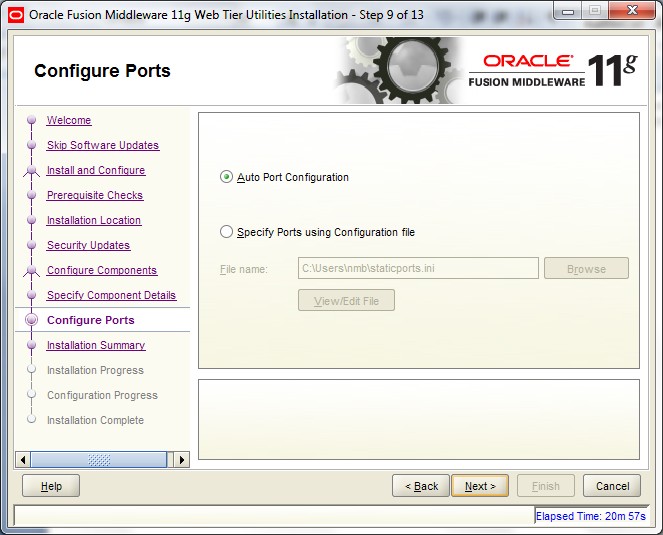The height and width of the screenshot is (535, 663).
Task: Close the installer window
Action: (633, 11)
